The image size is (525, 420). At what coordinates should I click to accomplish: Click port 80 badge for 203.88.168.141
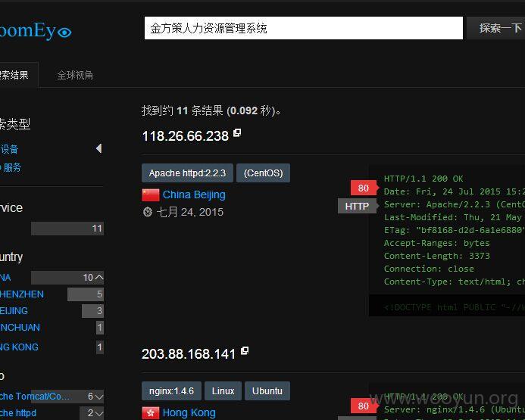(364, 406)
